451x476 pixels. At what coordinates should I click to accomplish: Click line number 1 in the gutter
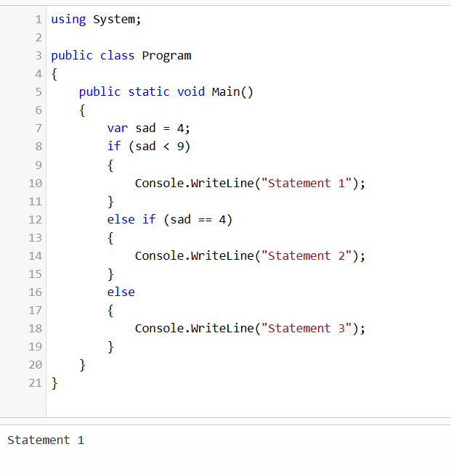click(x=38, y=20)
